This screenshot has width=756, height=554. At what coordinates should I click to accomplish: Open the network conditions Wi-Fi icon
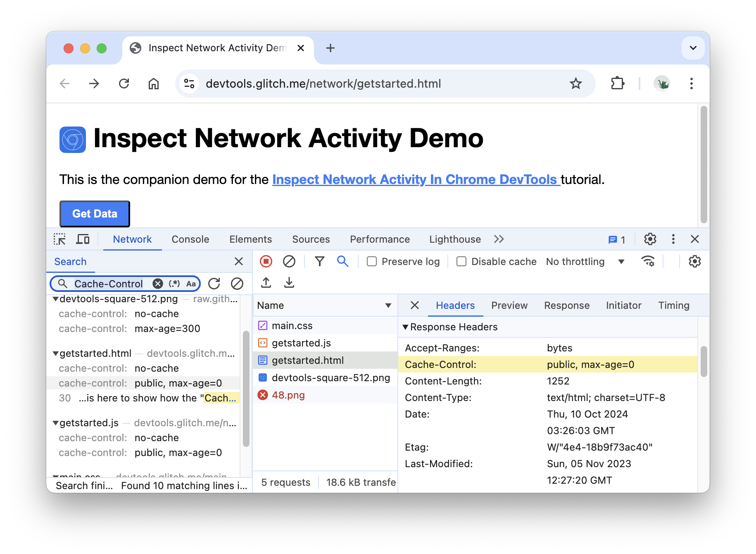point(648,261)
